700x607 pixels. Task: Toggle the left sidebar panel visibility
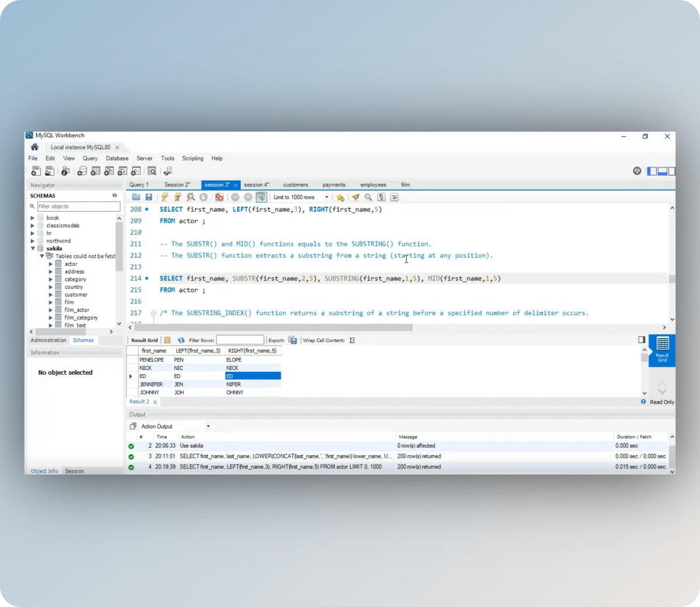(652, 171)
